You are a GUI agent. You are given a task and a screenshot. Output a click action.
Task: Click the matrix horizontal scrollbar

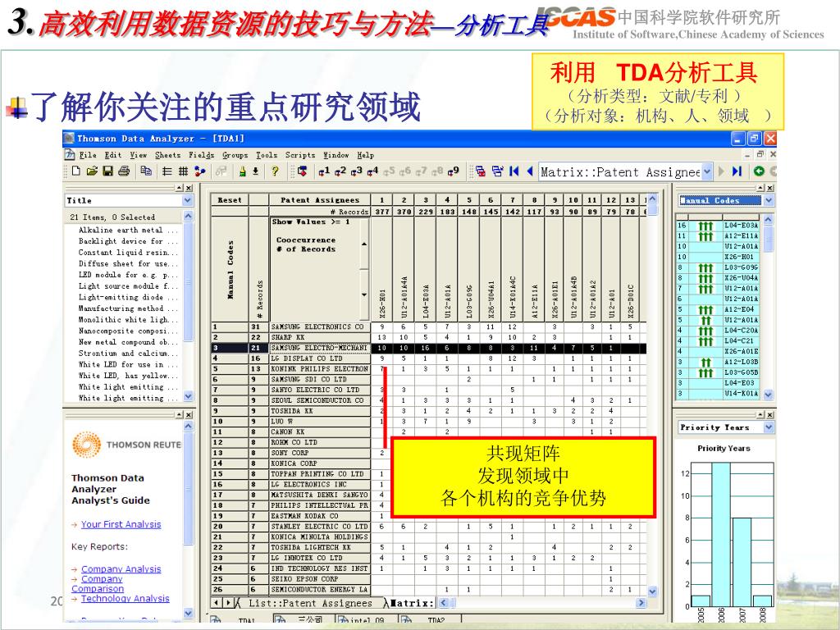tap(543, 603)
